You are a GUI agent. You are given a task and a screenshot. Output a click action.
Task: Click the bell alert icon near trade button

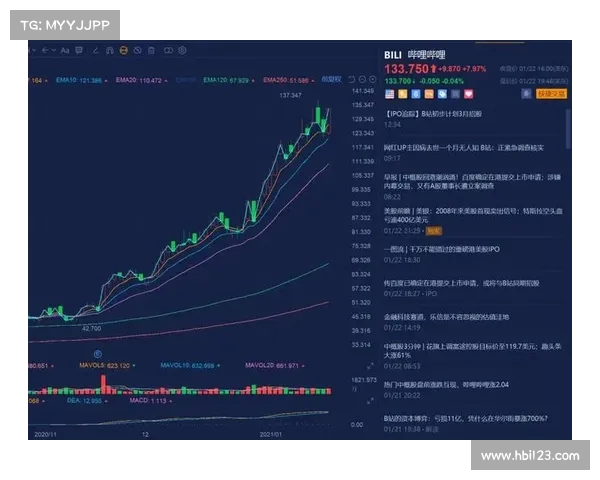(x=527, y=94)
